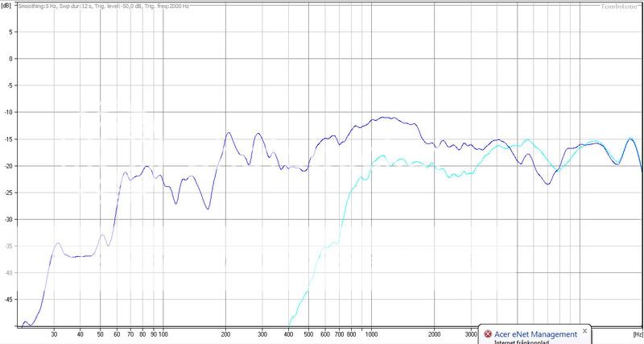
Task: Click the 30 Hz frequency axis label
Action: (x=54, y=332)
